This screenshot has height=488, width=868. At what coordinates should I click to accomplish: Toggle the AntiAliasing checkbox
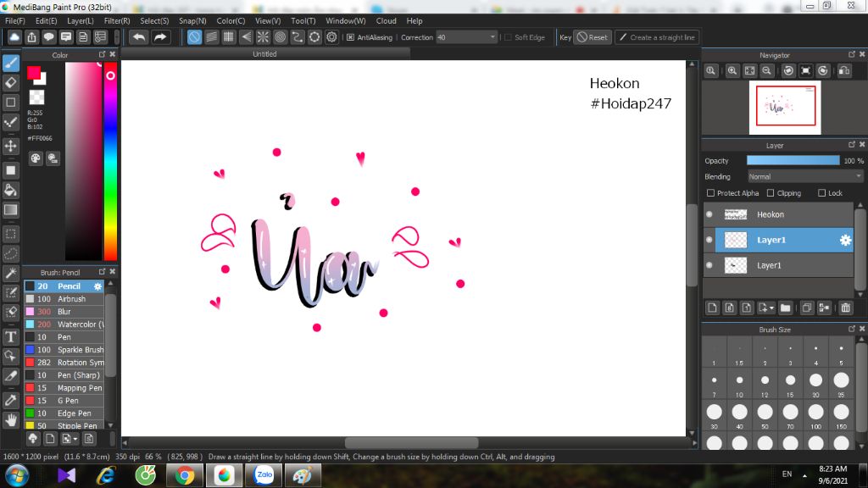(350, 37)
